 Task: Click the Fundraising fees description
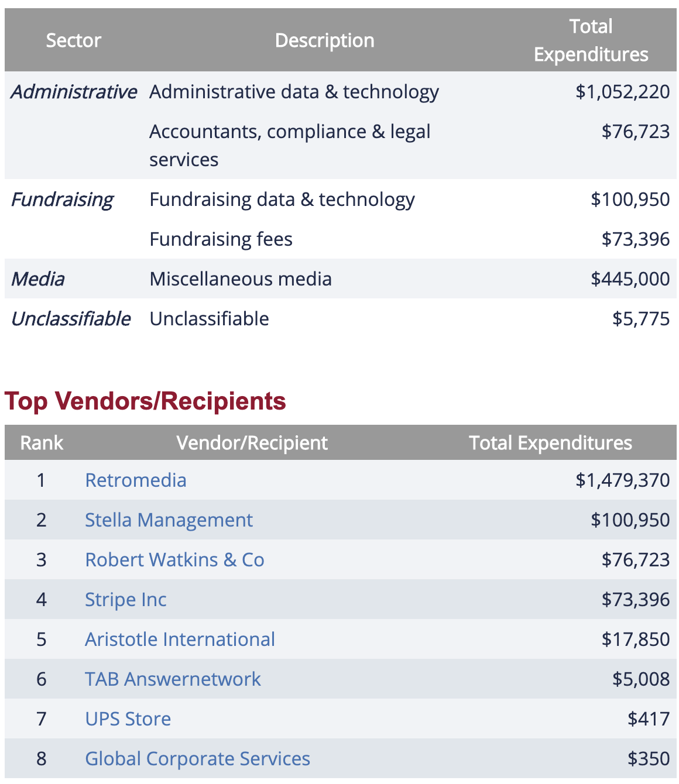click(x=221, y=239)
